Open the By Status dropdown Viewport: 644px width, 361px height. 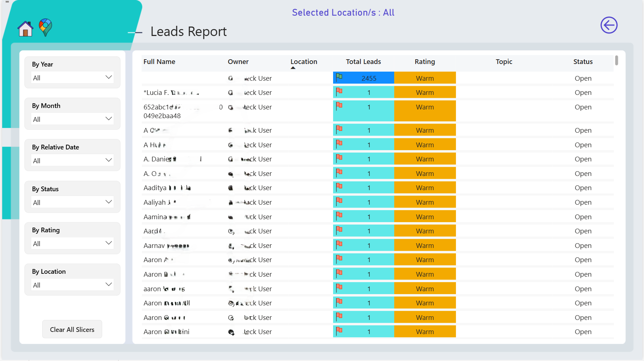point(73,202)
